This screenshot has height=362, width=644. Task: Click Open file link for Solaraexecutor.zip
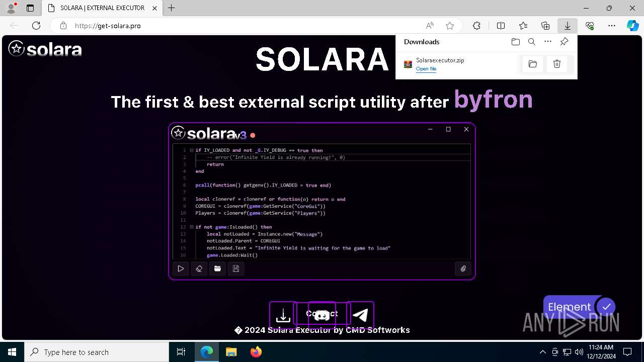[x=426, y=69]
